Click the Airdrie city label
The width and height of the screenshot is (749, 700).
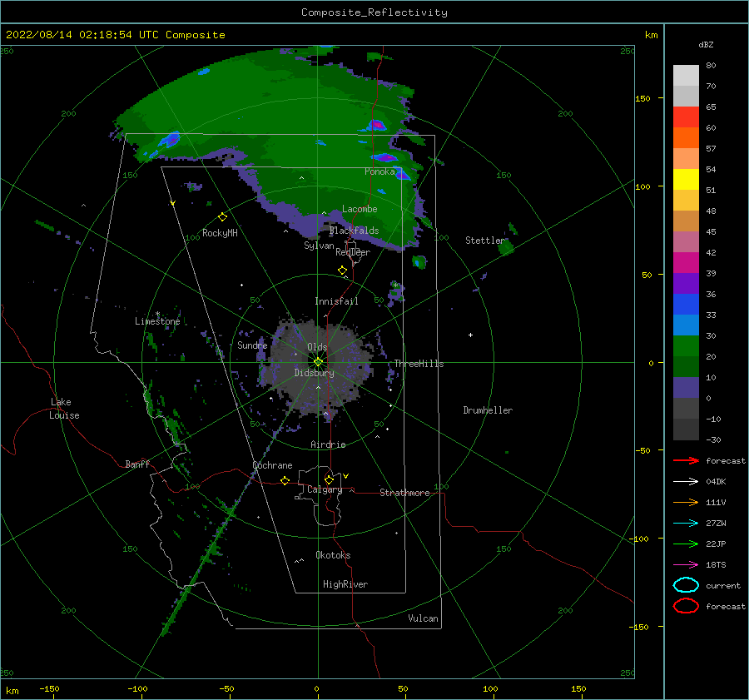[328, 444]
